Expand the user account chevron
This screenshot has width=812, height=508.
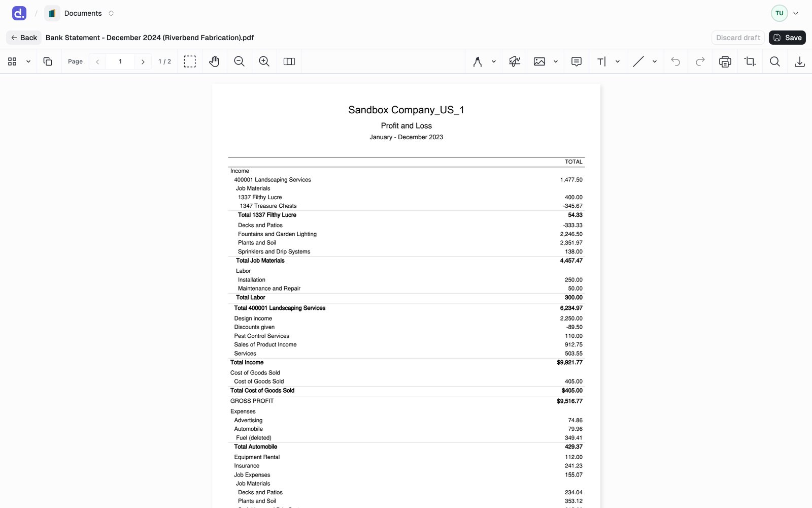796,13
